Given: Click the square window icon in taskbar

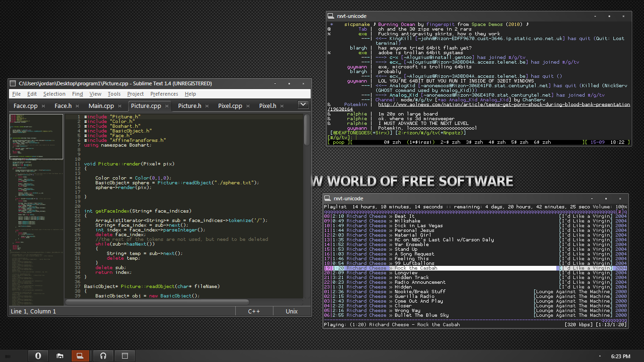Looking at the screenshot, I should click(x=125, y=356).
